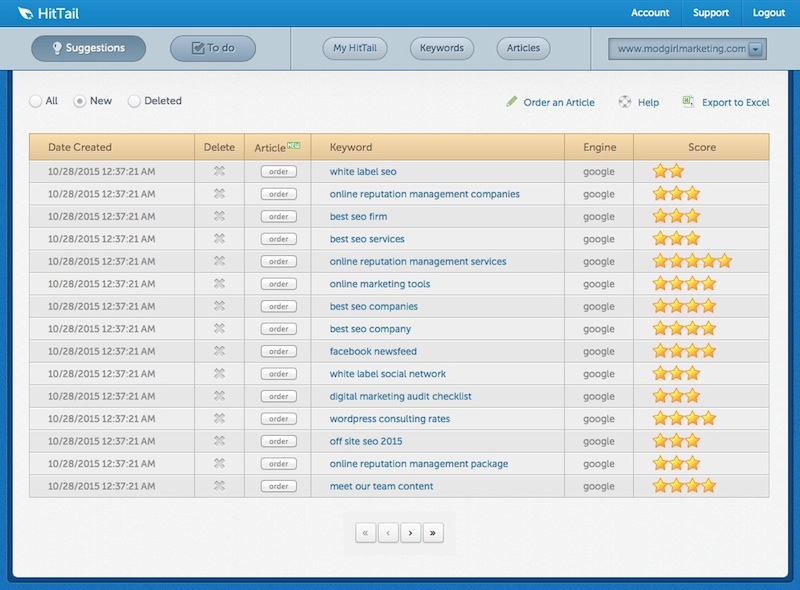Delete the 'online reputation management companies' row
Viewport: 800px width, 590px height.
coord(219,193)
